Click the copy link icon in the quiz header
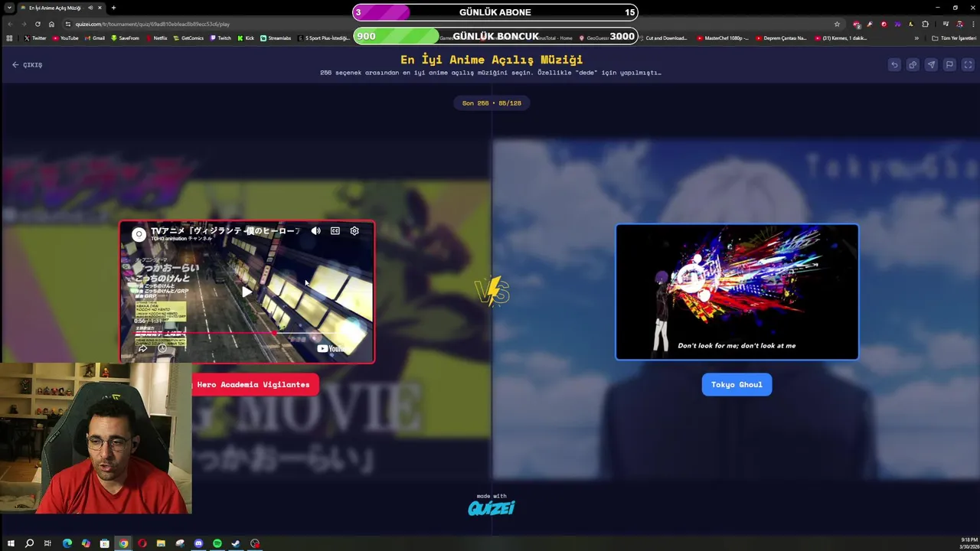 tap(913, 65)
